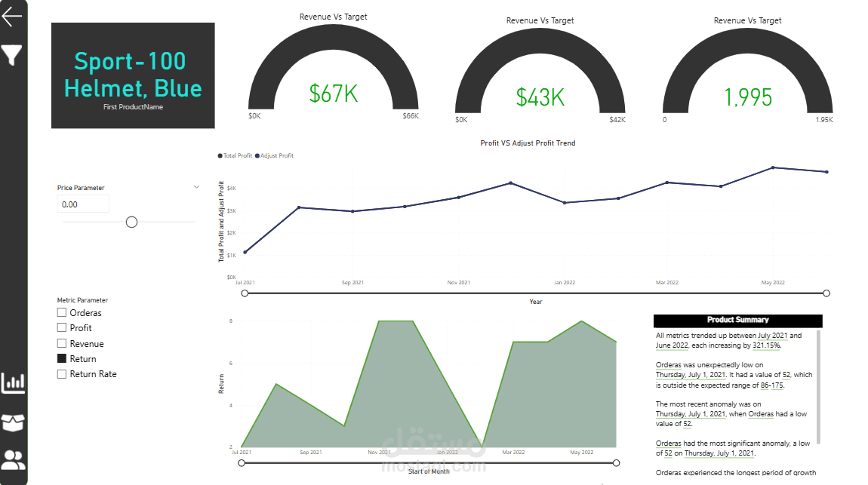The width and height of the screenshot is (868, 485).
Task: Click right handle of Start of Month slider
Action: click(x=616, y=463)
